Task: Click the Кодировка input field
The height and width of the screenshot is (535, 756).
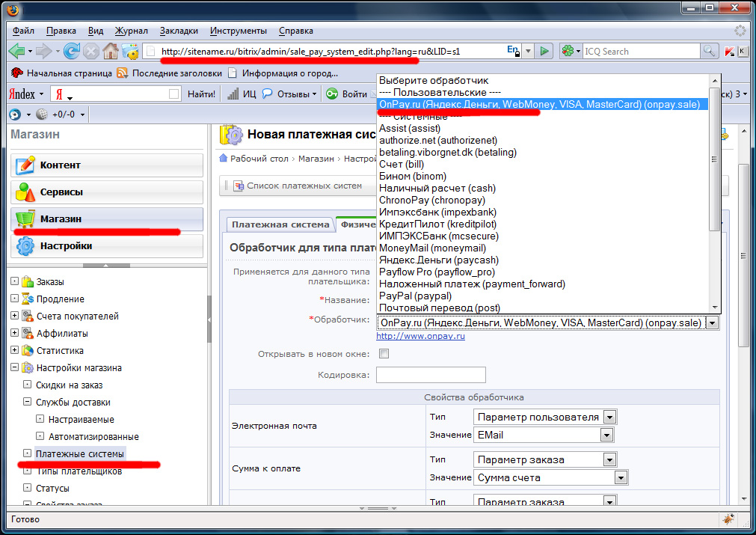Action: 431,375
